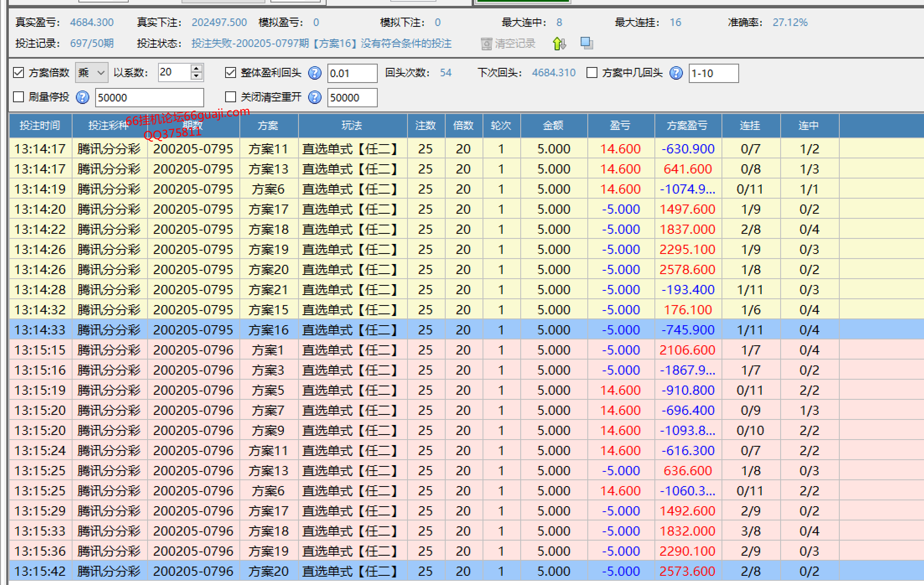The image size is (924, 585).
Task: Expand the 乘 multiplier mode dropdown
Action: 92,72
